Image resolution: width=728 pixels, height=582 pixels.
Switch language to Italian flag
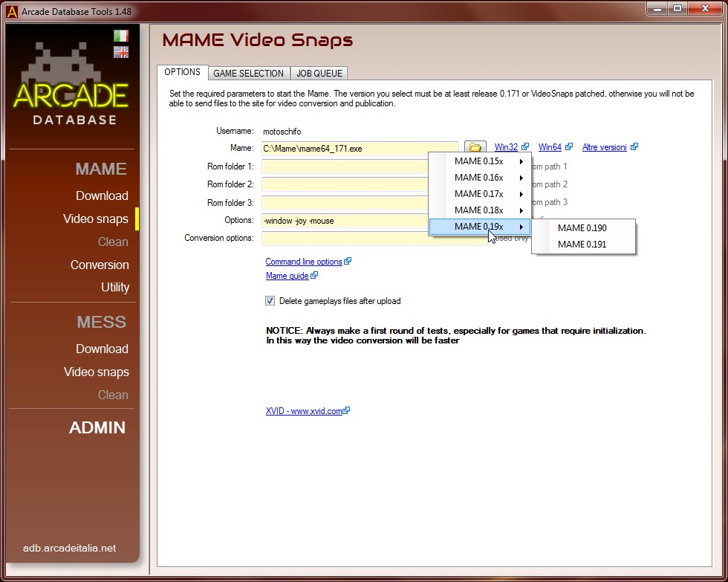[120, 36]
